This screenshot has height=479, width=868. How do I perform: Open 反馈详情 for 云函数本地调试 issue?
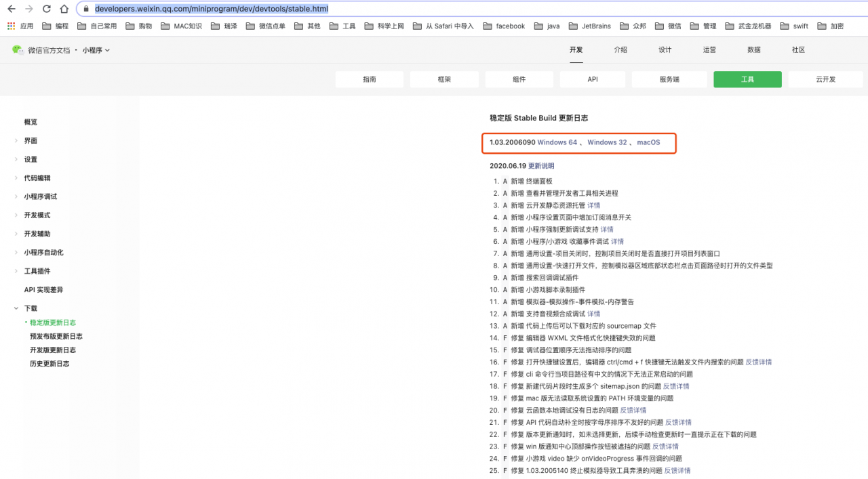[x=633, y=410]
